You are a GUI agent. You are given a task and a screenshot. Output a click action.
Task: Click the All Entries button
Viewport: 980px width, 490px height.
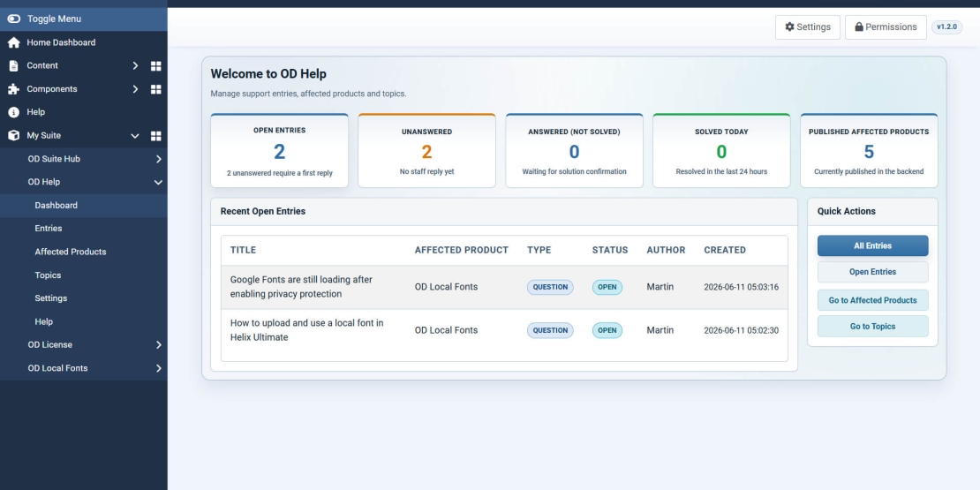pyautogui.click(x=872, y=245)
